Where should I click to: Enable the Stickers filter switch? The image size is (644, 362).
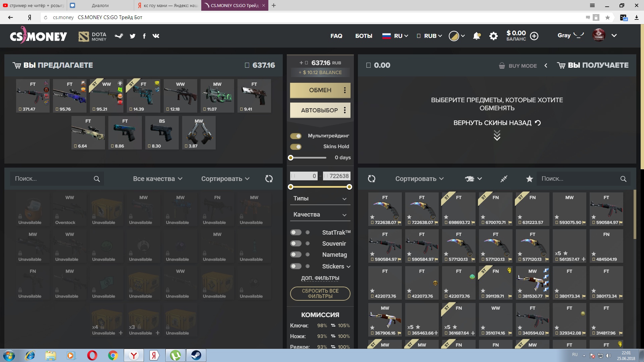tap(296, 266)
